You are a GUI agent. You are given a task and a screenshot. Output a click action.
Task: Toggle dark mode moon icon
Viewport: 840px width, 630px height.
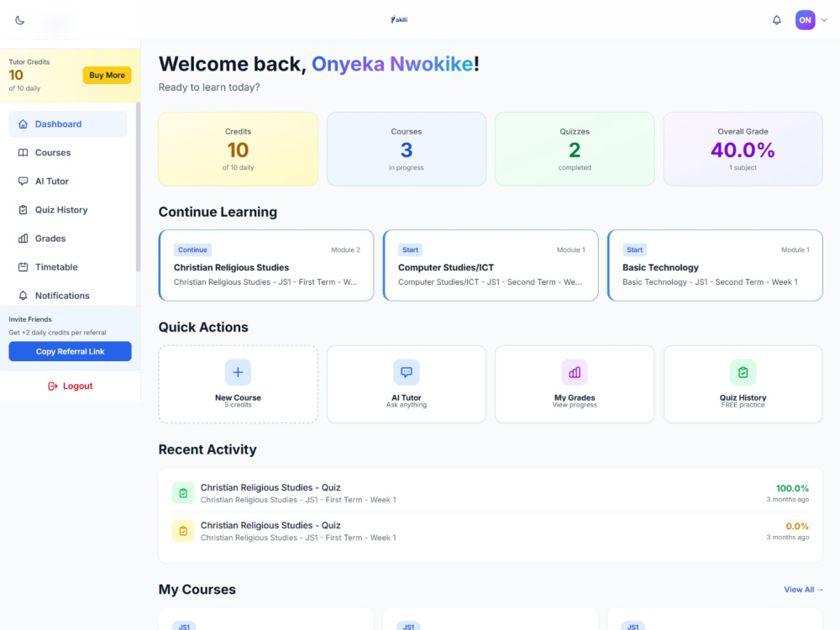(20, 20)
